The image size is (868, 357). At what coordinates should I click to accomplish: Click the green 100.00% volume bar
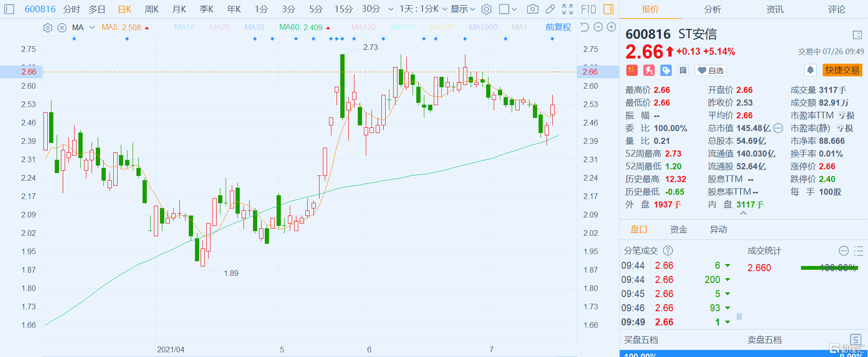(x=829, y=268)
